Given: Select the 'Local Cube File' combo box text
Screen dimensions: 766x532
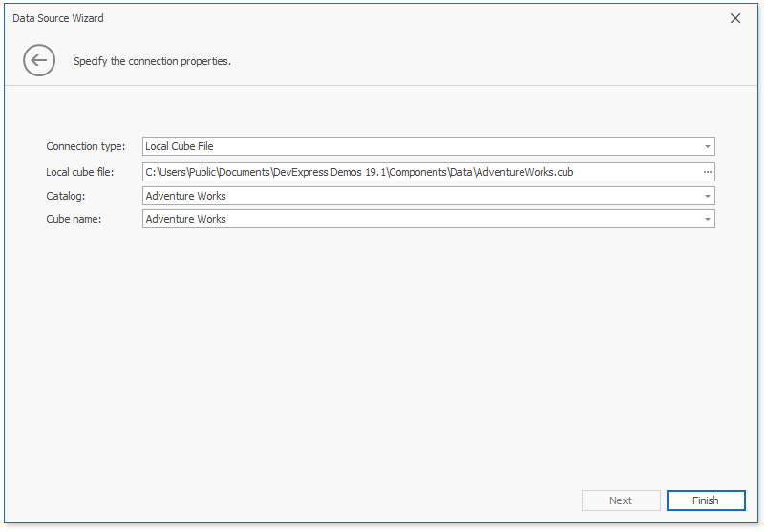Looking at the screenshot, I should coord(180,146).
